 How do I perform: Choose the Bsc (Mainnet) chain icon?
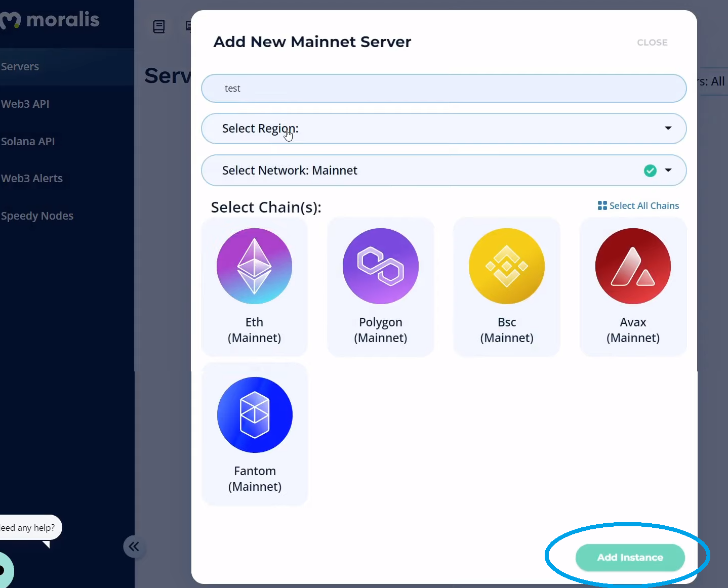pyautogui.click(x=507, y=266)
